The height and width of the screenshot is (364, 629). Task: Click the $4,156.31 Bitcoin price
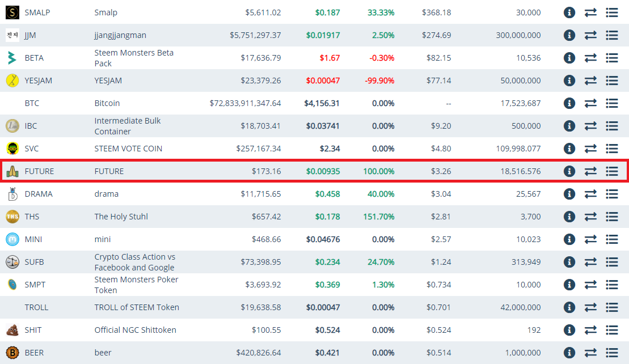pos(322,103)
